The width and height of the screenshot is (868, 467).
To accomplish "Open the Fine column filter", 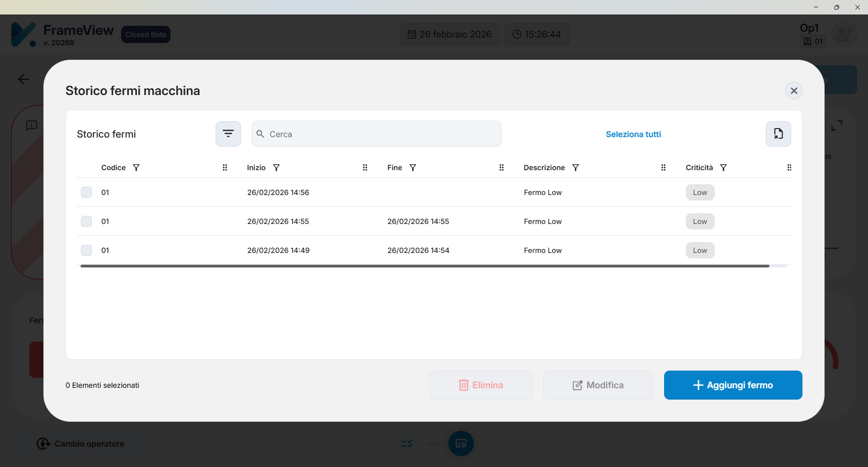I will pos(413,168).
